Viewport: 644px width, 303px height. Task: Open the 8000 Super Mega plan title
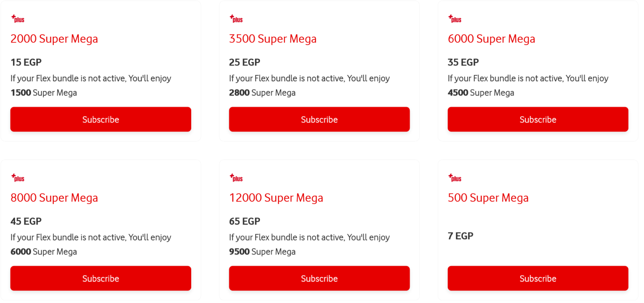[x=54, y=197]
